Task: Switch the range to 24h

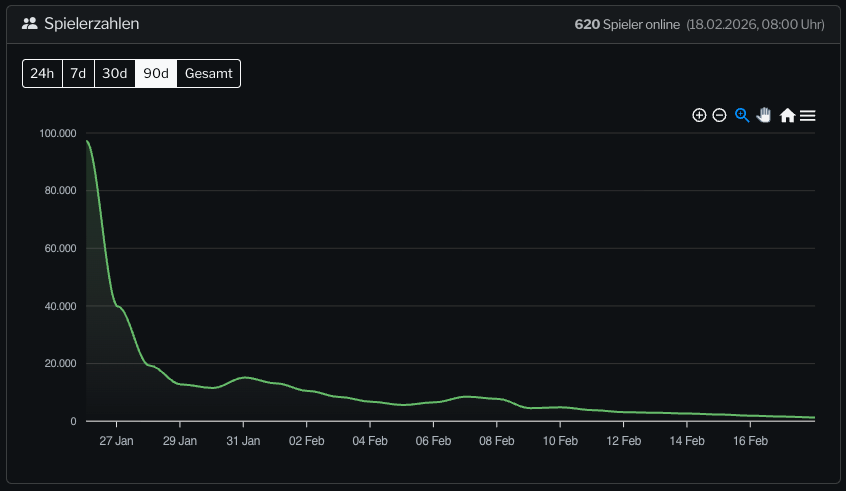Action: click(42, 73)
